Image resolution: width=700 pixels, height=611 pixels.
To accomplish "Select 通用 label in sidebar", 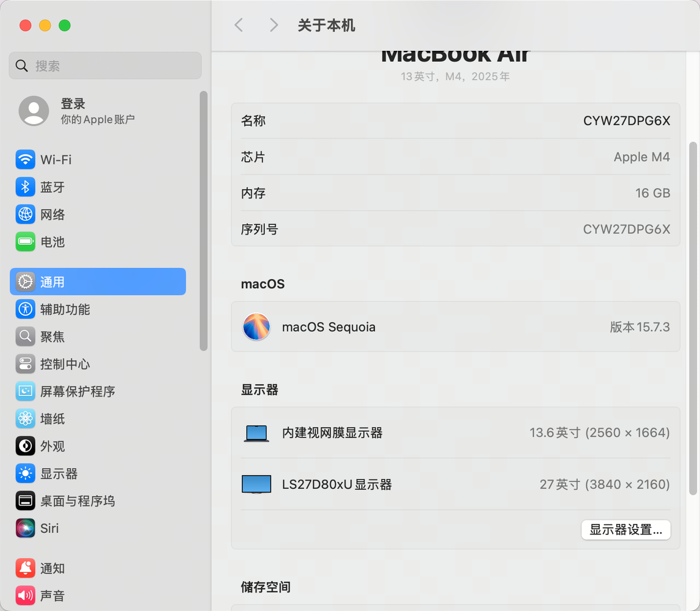I will click(x=52, y=282).
